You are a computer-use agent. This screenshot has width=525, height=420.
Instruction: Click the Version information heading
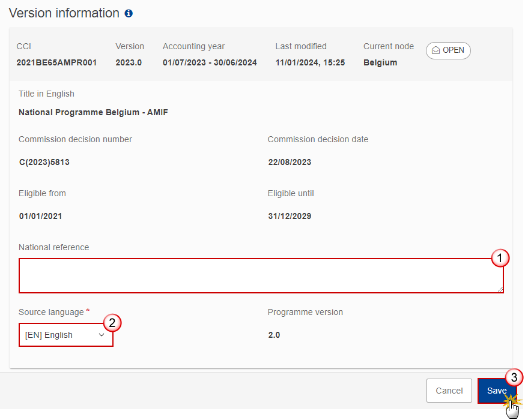(x=64, y=13)
